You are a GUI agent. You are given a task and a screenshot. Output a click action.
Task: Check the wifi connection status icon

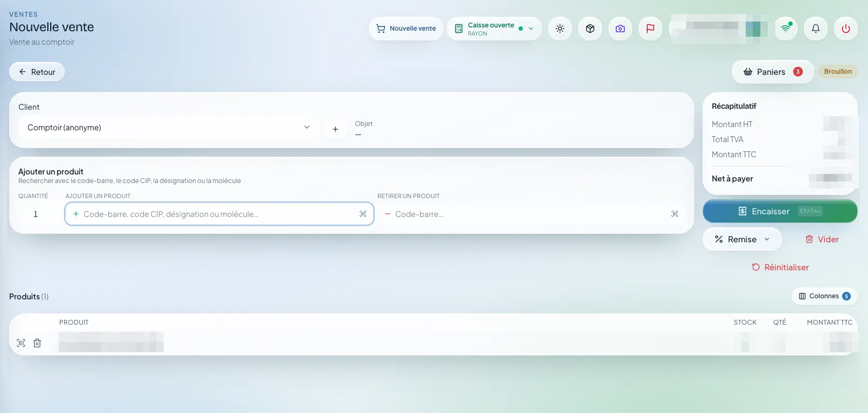786,29
